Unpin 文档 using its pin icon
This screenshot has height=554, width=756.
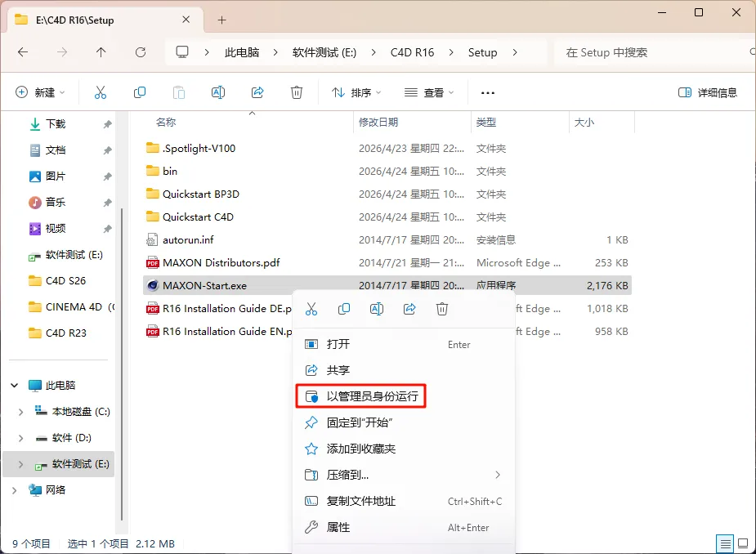click(x=107, y=150)
